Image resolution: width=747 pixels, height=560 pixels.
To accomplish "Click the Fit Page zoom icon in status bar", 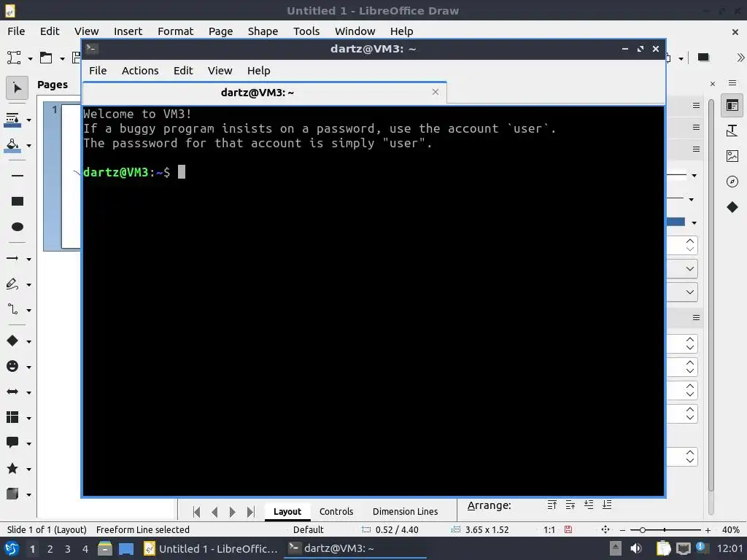I will tap(605, 529).
